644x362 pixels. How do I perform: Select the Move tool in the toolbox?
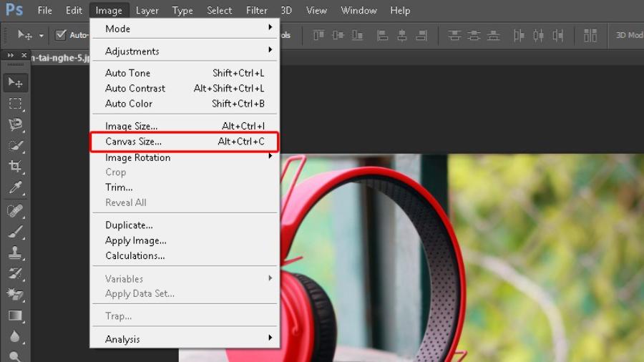click(15, 82)
